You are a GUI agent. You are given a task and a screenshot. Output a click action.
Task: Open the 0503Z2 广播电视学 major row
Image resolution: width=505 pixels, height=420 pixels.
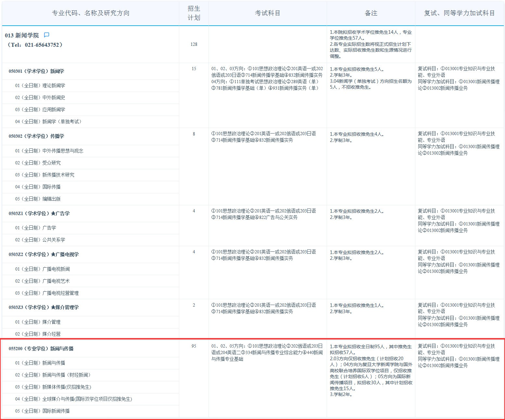(x=44, y=255)
